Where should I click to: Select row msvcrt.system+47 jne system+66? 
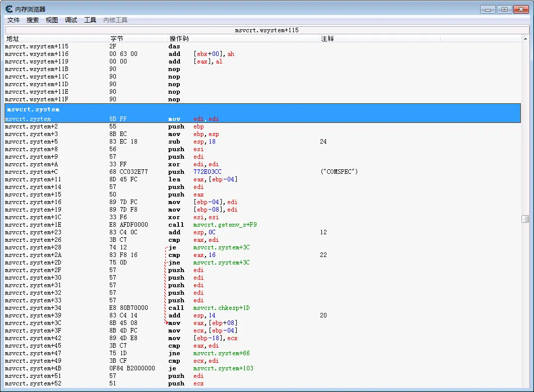pos(262,354)
